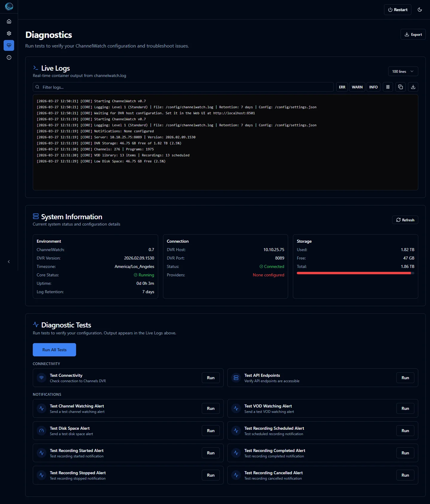This screenshot has height=504, width=430.
Task: Open the Home page in sidebar
Action: click(9, 21)
